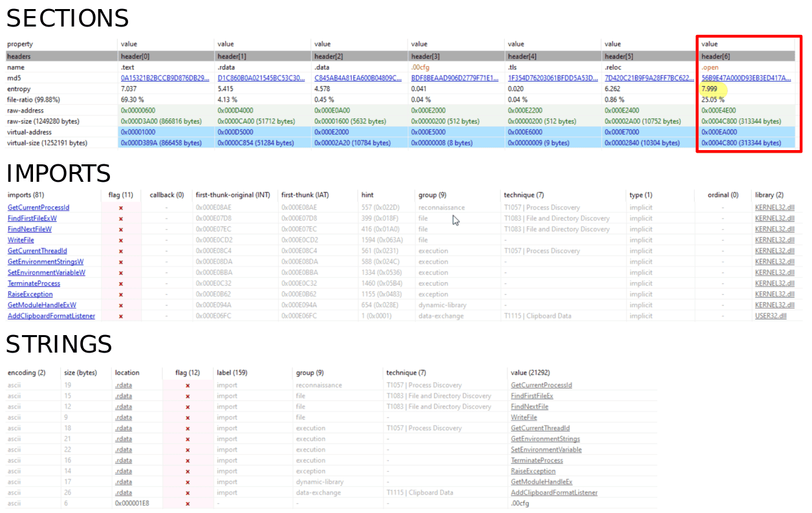Viewport: 812px width, 513px height.
Task: Sort imports by technique (7) column header
Action: click(x=523, y=195)
